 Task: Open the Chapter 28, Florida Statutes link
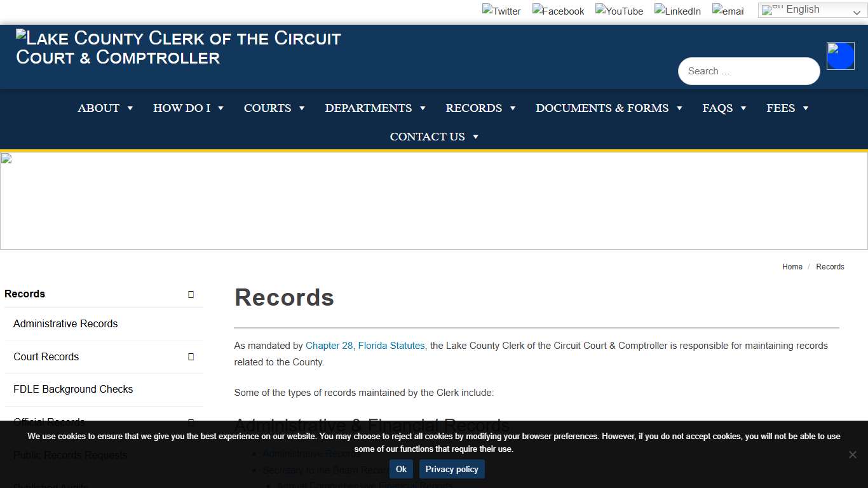click(365, 345)
